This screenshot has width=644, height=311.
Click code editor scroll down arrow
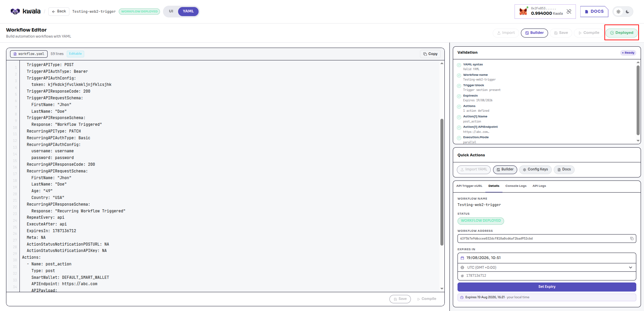click(x=442, y=289)
